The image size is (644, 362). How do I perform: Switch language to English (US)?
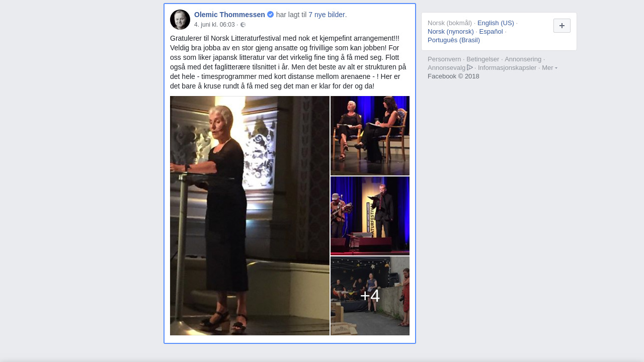[x=496, y=23]
